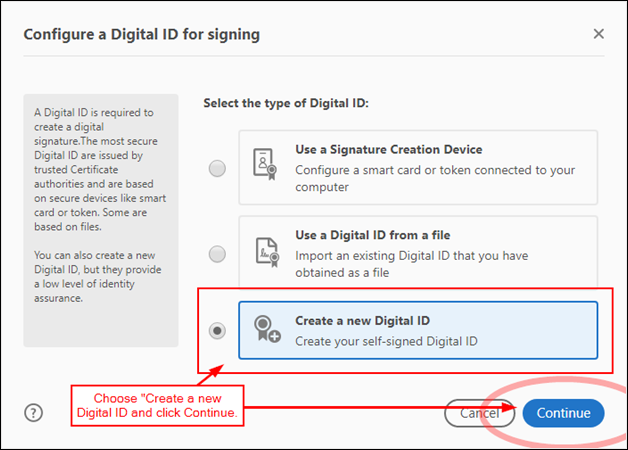Select the Digital ID from a file radio button
This screenshot has width=628, height=450.
point(217,254)
